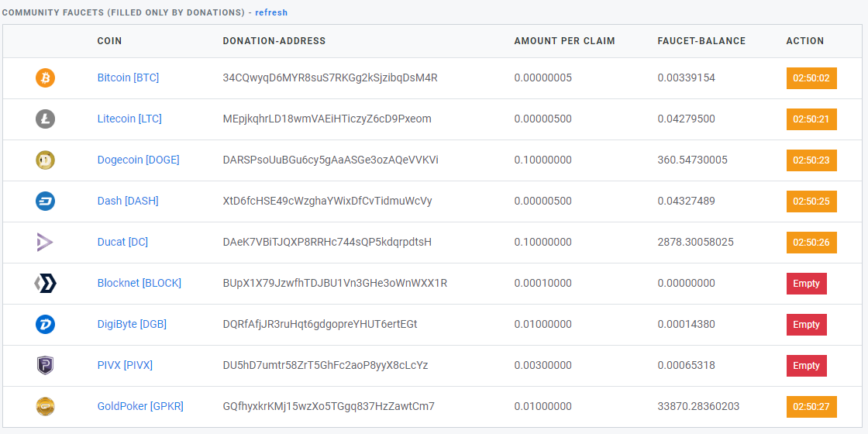Click DigiByte faucet balance 0.00014380

coord(687,325)
